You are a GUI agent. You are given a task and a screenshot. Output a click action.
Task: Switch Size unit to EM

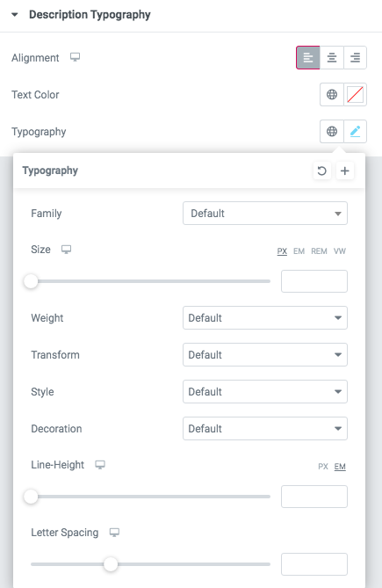[x=299, y=251]
